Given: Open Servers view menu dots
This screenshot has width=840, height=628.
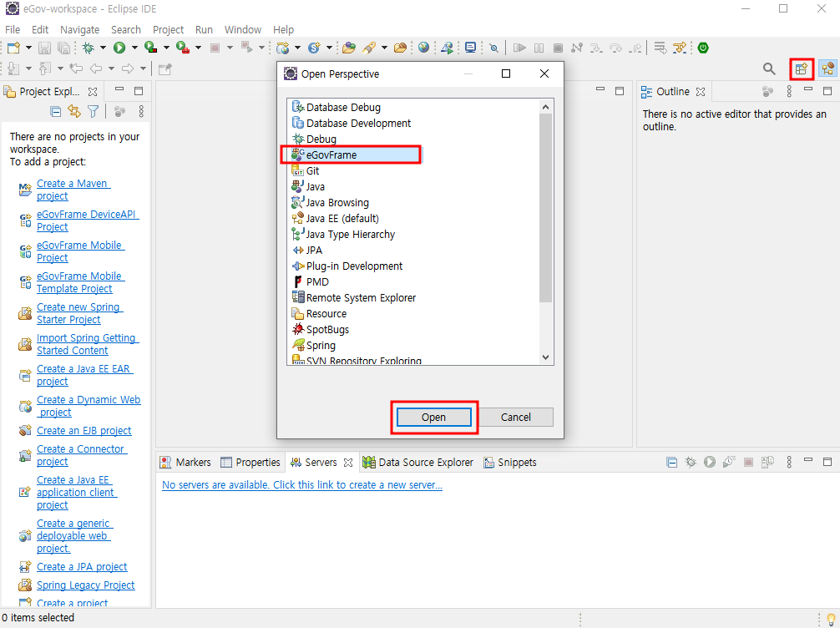Looking at the screenshot, I should [789, 462].
